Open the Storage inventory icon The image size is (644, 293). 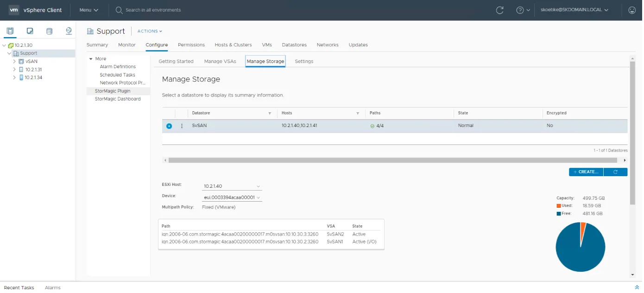50,31
